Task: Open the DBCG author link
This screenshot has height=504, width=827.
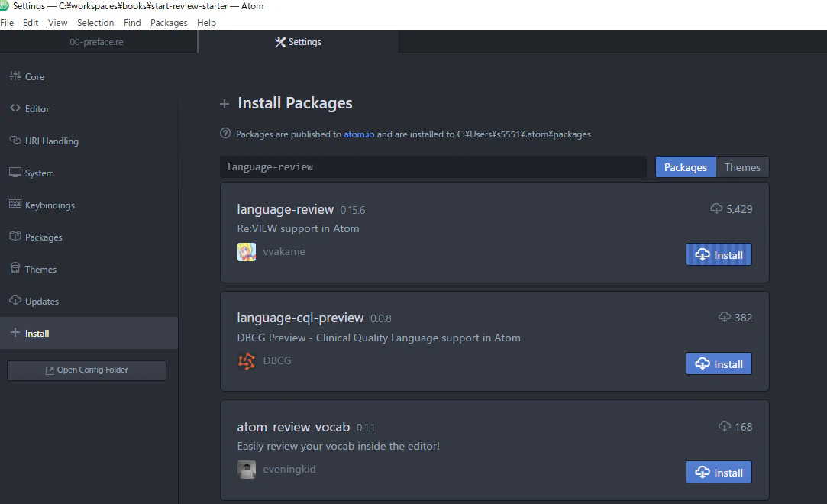Action: [277, 360]
